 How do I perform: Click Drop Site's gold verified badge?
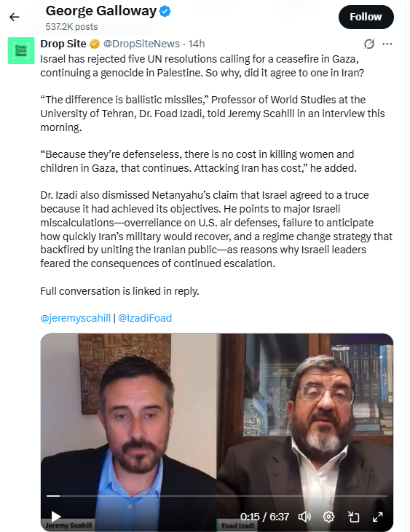pyautogui.click(x=95, y=44)
